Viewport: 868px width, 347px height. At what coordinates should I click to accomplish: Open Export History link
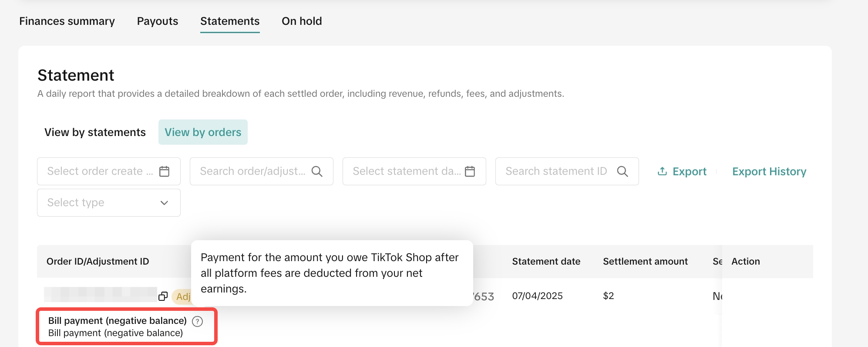click(x=769, y=171)
